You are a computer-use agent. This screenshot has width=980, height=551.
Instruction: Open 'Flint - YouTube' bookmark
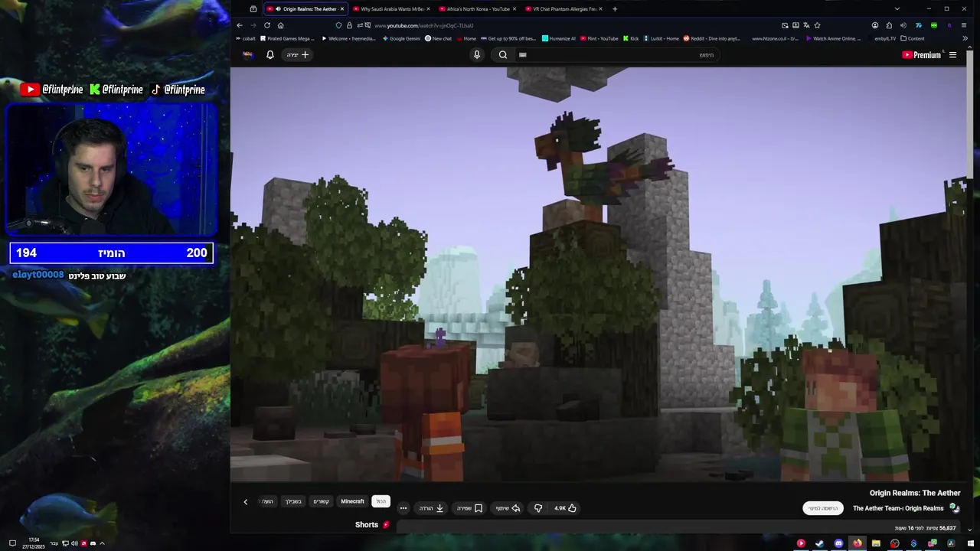(599, 38)
